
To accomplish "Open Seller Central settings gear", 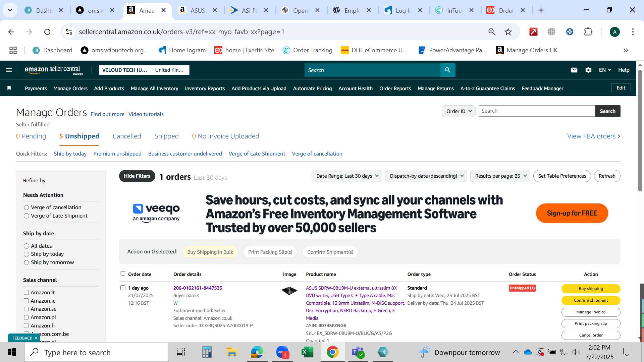I will coord(588,70).
